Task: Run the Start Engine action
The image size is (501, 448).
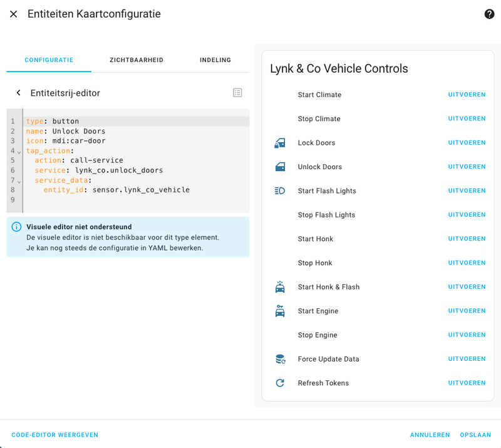Action: (x=467, y=311)
